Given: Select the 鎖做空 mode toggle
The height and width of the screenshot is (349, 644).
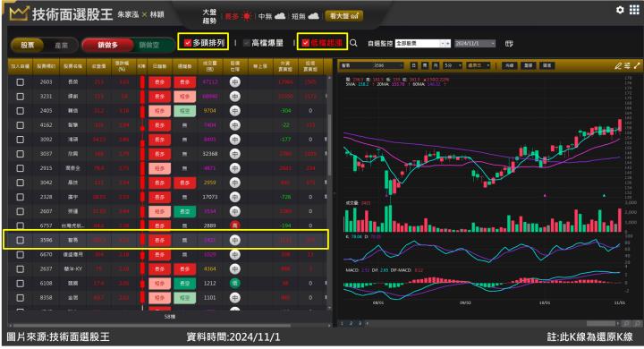Looking at the screenshot, I should tap(149, 46).
